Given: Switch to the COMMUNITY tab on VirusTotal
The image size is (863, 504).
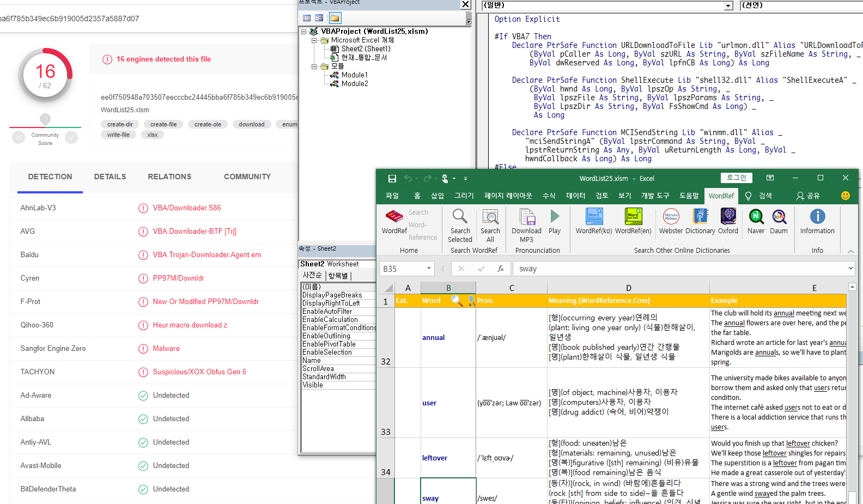Looking at the screenshot, I should [247, 177].
